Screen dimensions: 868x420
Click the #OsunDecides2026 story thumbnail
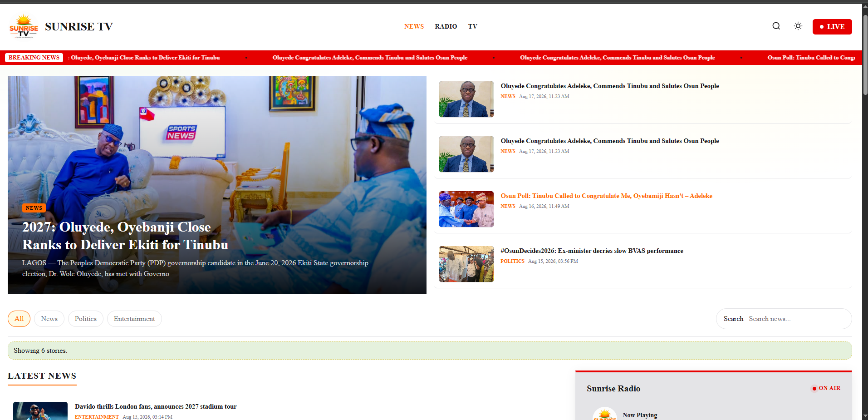click(466, 264)
